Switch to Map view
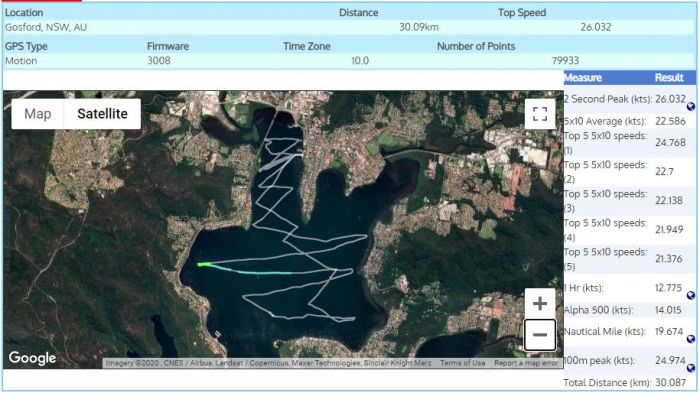 38,114
